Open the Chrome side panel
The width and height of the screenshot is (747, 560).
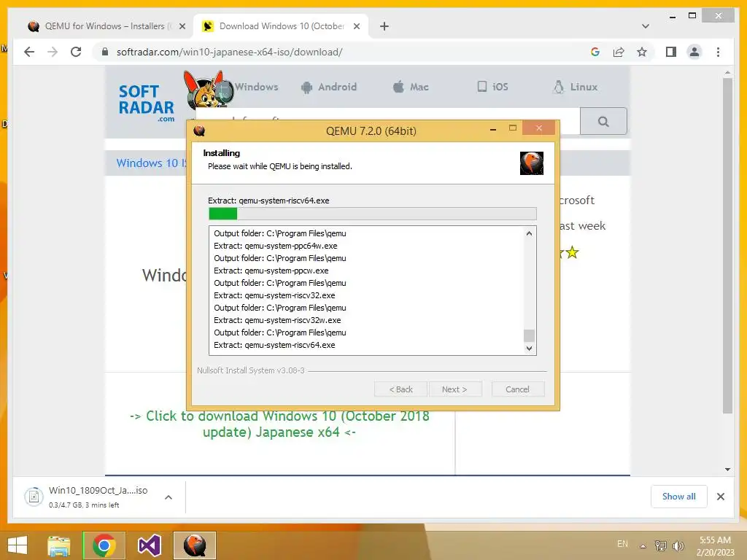pos(671,52)
